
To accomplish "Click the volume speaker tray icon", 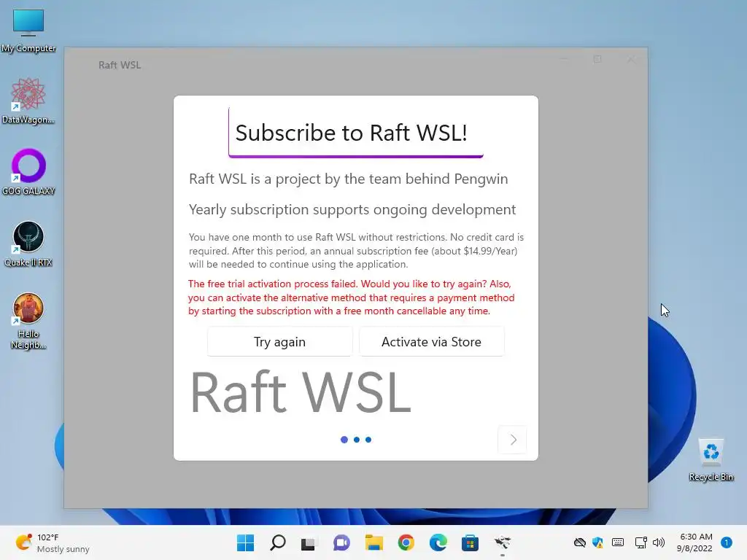I will click(x=659, y=542).
